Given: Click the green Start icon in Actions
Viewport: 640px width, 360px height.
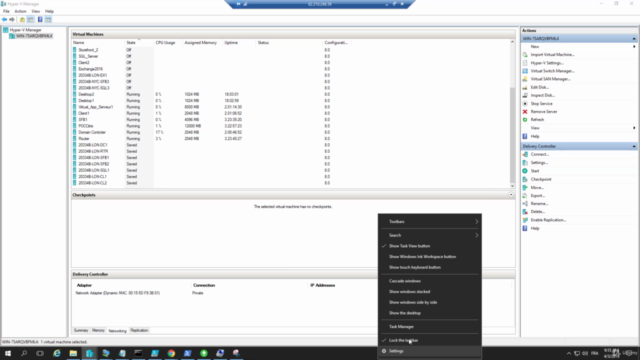Looking at the screenshot, I should 525,171.
